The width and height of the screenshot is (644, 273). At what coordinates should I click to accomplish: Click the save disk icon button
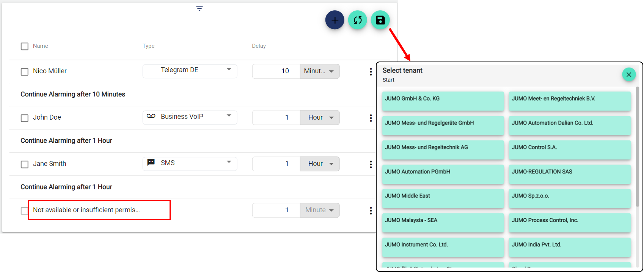pyautogui.click(x=380, y=20)
